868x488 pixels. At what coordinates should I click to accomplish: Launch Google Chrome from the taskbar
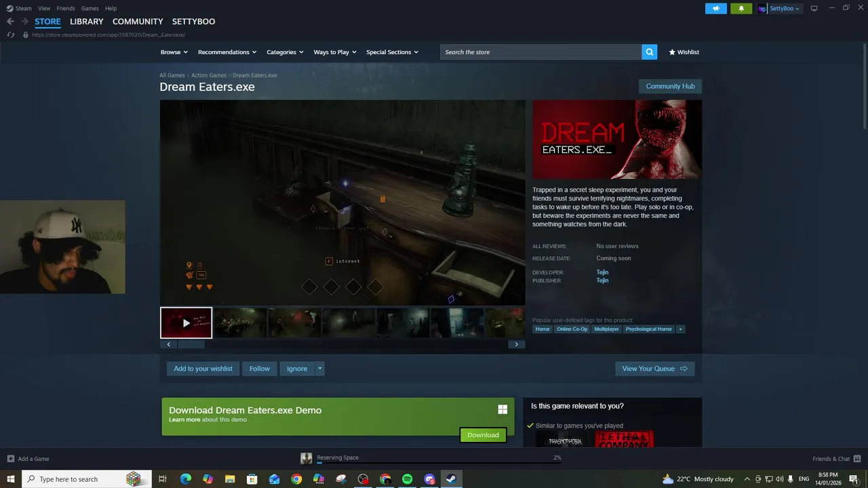(296, 479)
